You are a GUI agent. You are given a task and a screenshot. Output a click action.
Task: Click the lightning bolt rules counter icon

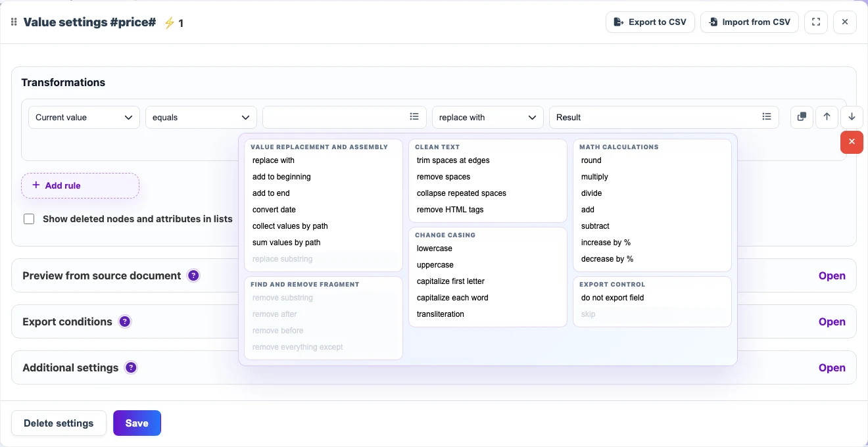(169, 23)
